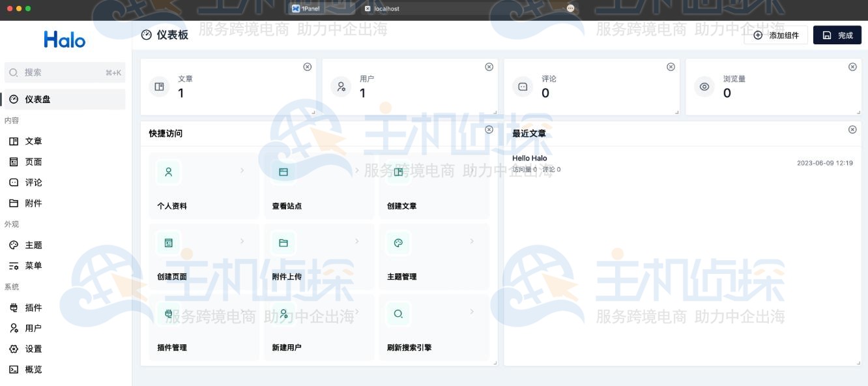Image resolution: width=868 pixels, height=386 pixels.
Task: Open the 评论 section in the sidebar
Action: [35, 183]
